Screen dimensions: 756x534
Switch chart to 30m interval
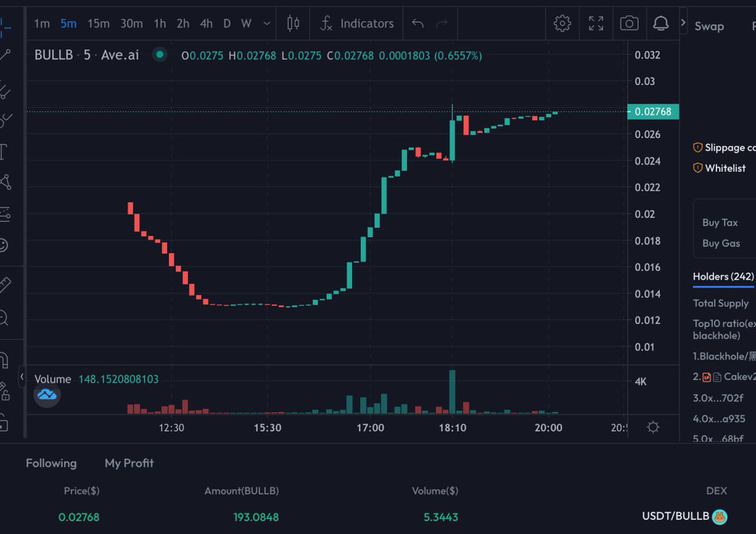(131, 24)
